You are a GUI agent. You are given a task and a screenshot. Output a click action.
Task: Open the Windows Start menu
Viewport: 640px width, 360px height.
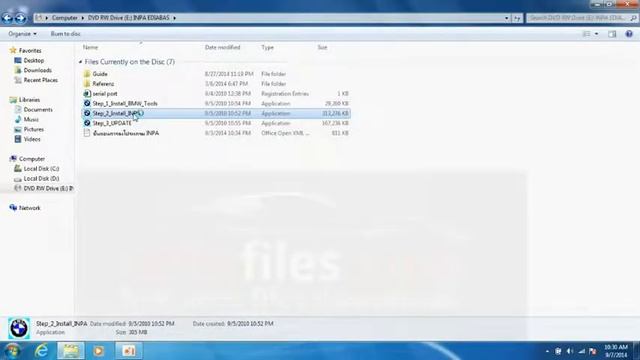pyautogui.click(x=13, y=351)
